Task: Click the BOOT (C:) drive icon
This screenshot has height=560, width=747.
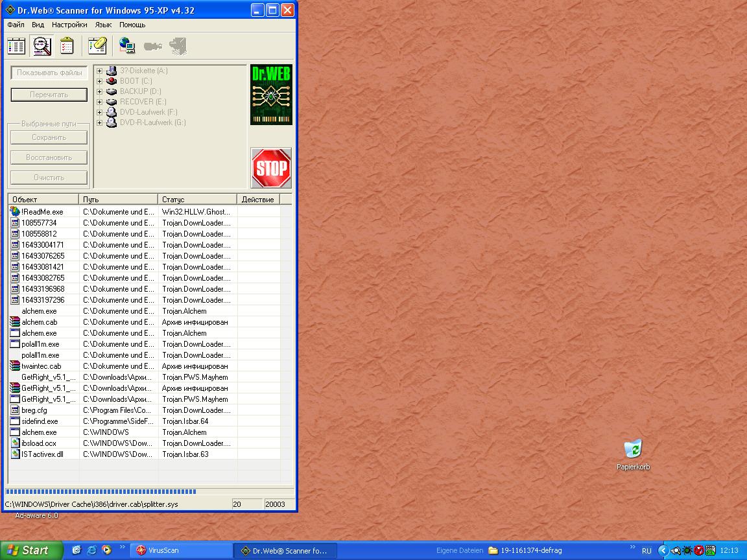Action: click(x=112, y=81)
